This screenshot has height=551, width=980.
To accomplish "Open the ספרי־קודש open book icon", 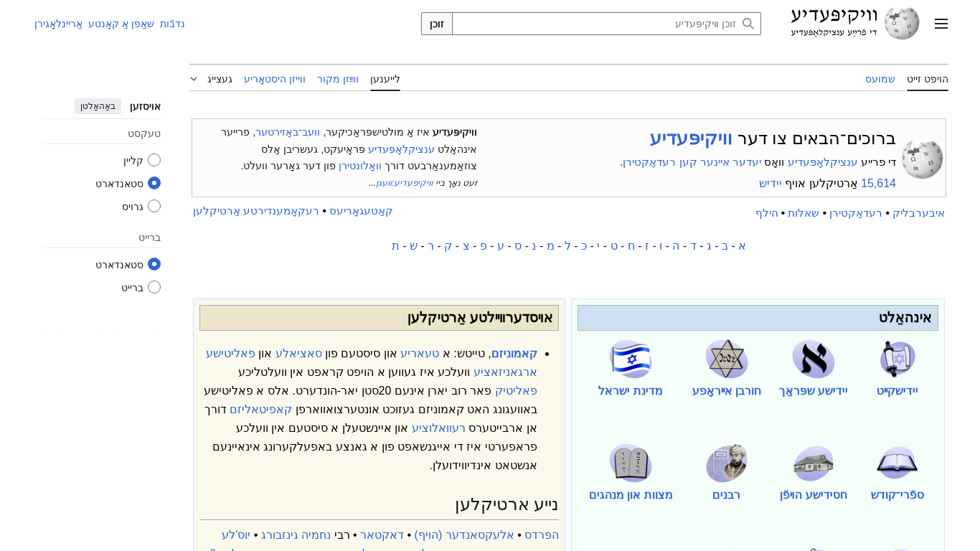I will coord(897,463).
